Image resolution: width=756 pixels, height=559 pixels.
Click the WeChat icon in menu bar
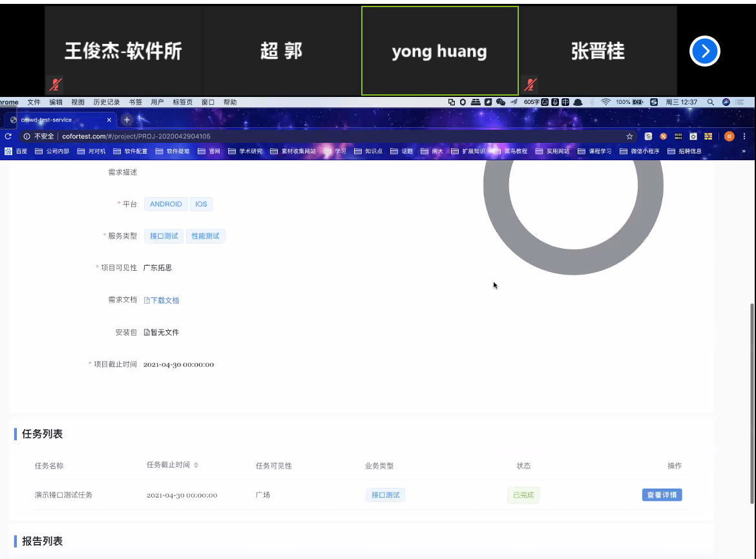coord(500,102)
